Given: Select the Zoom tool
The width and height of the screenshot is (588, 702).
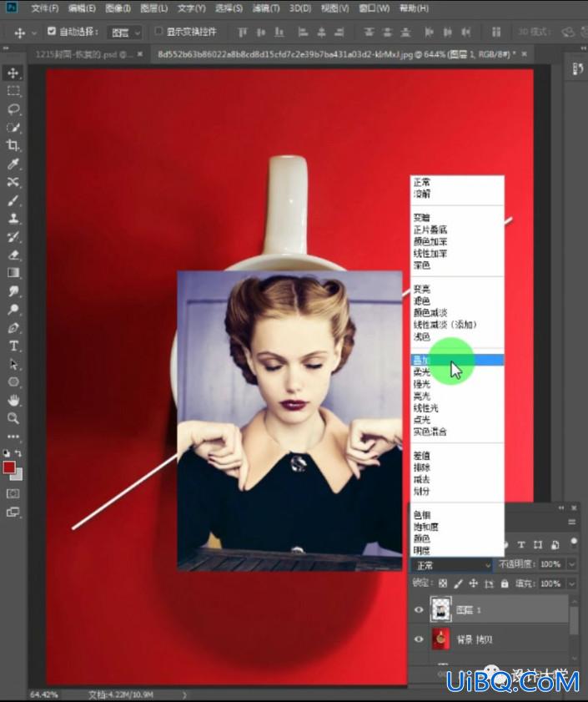Looking at the screenshot, I should (13, 418).
